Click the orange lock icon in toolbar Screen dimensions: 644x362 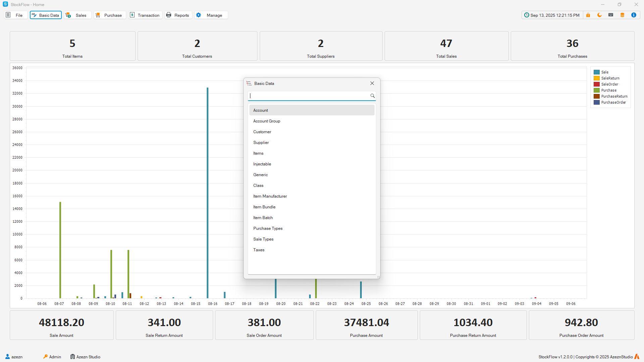(588, 15)
